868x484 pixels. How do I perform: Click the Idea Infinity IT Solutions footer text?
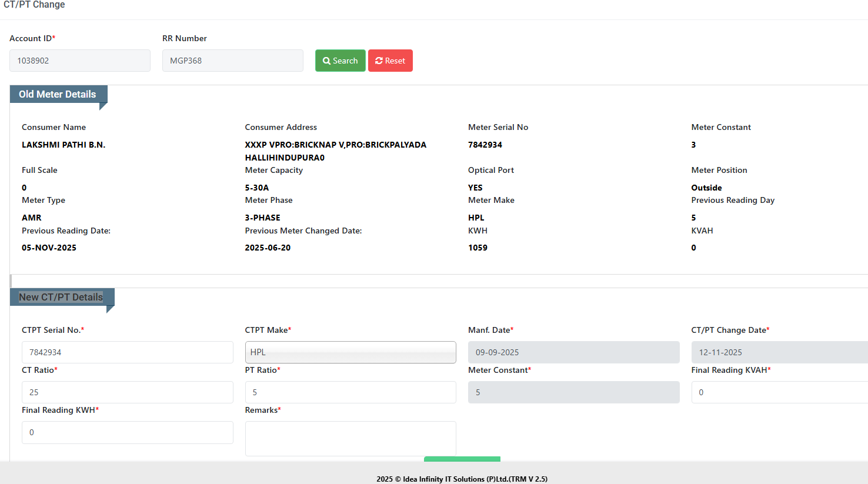(462, 479)
